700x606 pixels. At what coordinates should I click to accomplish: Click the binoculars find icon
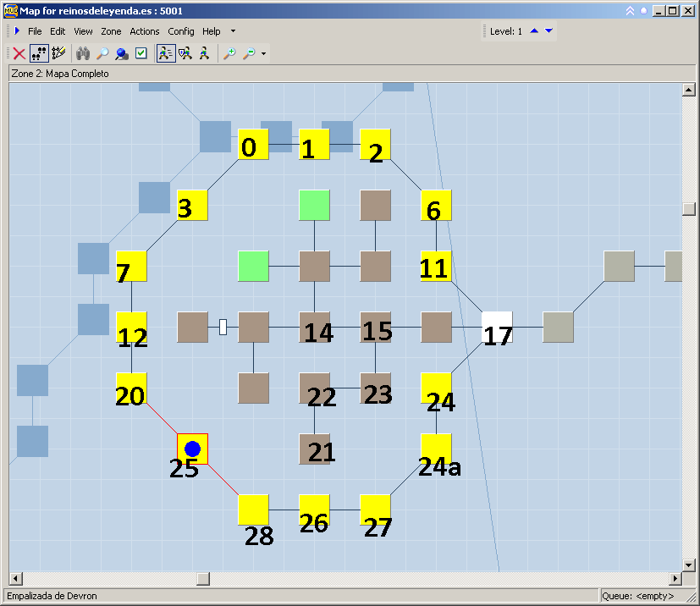point(83,53)
